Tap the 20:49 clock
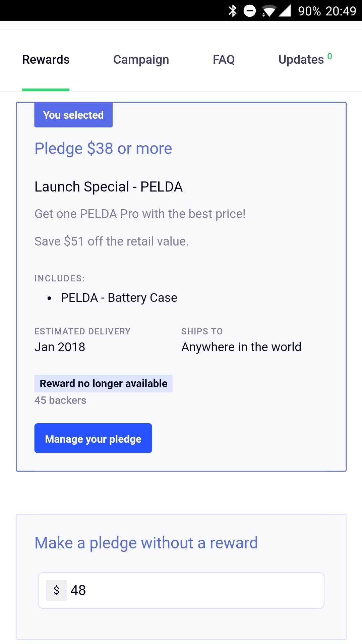 pos(341,11)
